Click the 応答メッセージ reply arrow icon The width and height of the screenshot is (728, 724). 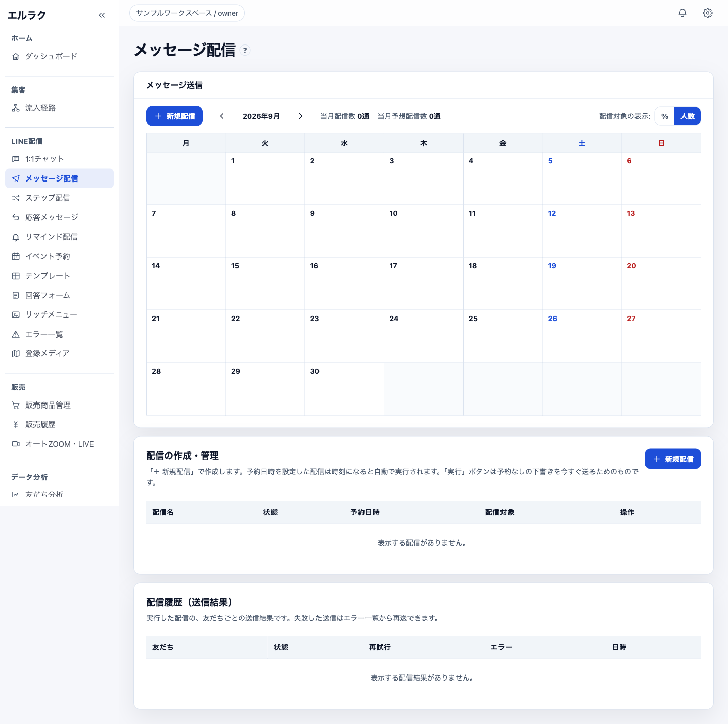[x=16, y=217]
